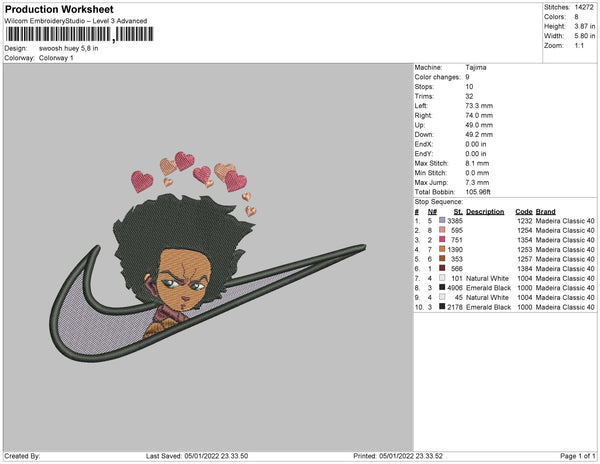Click the white swatch in stop row 9
Screen dimensions: 600x464
pos(442,297)
